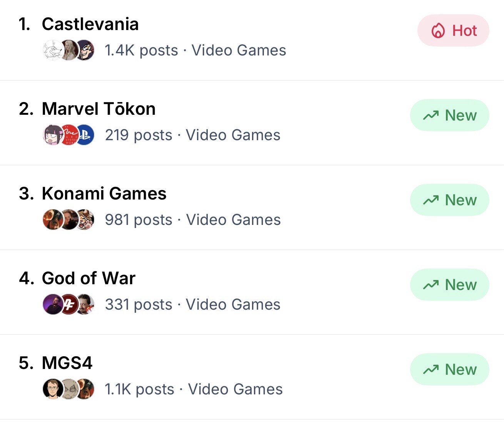Click the red Arc System Works avatar
The height and width of the screenshot is (441, 504).
[x=70, y=135]
